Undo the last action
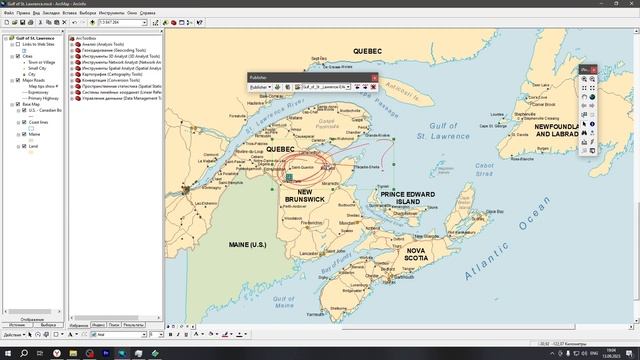 tap(74, 22)
